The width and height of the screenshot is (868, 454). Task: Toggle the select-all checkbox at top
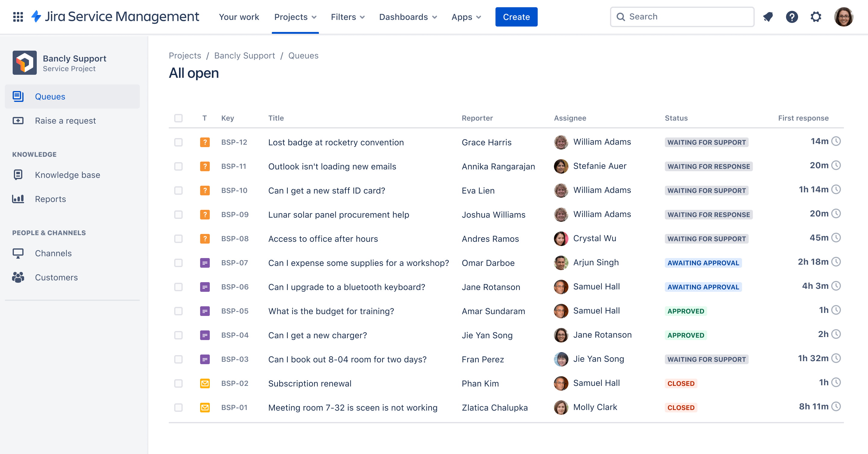coord(178,117)
